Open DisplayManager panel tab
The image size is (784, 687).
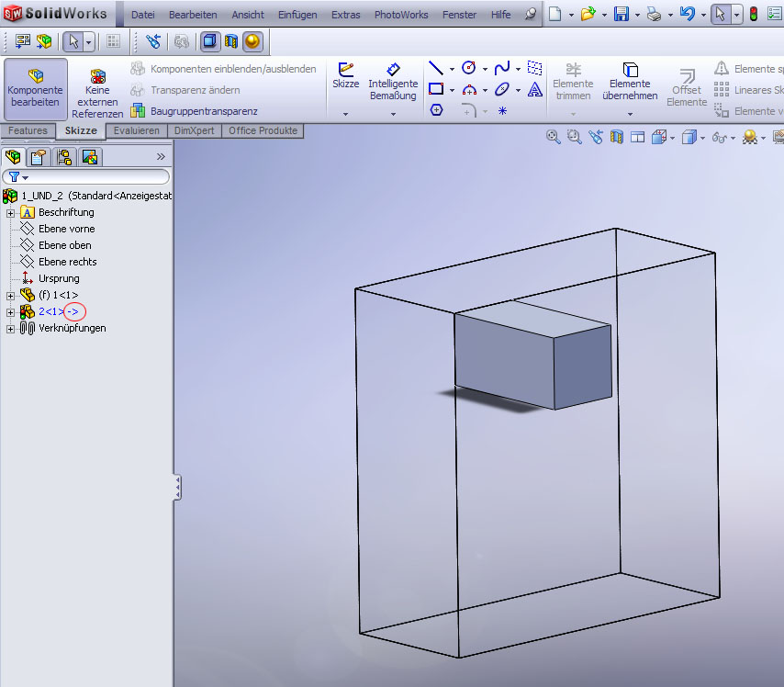click(90, 157)
